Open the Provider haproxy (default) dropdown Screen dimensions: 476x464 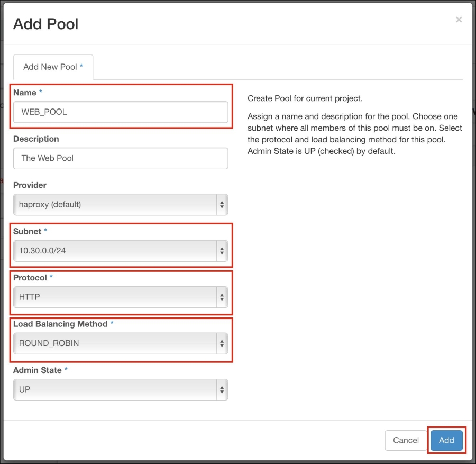coord(121,205)
